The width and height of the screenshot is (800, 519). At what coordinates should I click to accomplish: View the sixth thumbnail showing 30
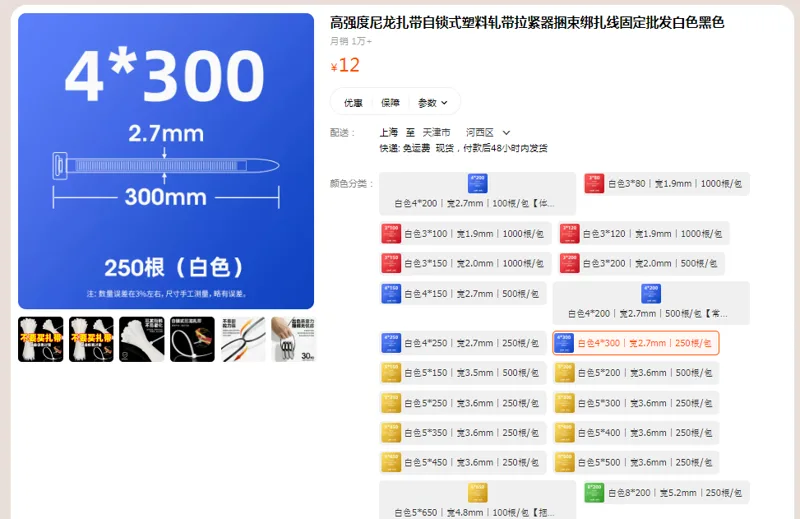tap(293, 339)
